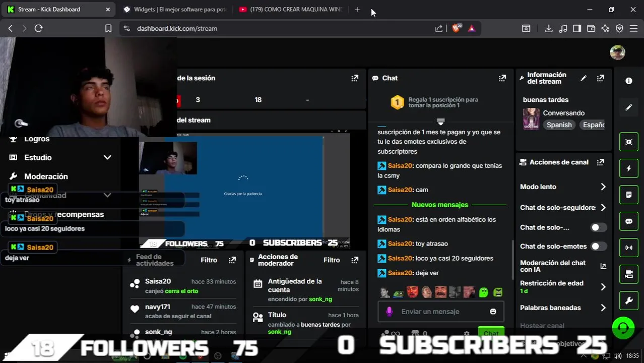Image resolution: width=644 pixels, height=363 pixels.
Task: Open the green headset support button
Action: pos(623,328)
